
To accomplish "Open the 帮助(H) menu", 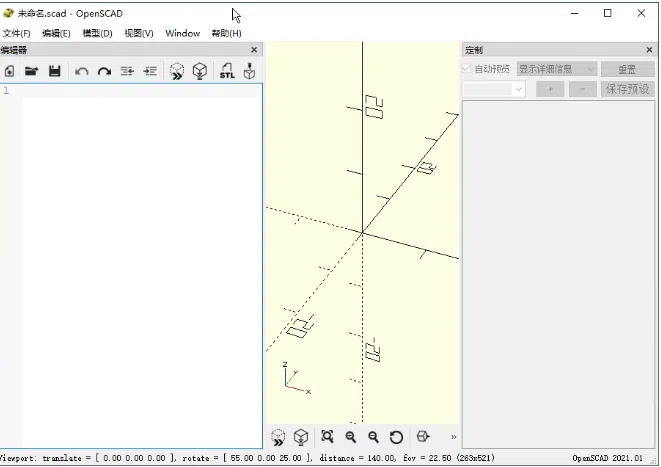I will pyautogui.click(x=226, y=33).
